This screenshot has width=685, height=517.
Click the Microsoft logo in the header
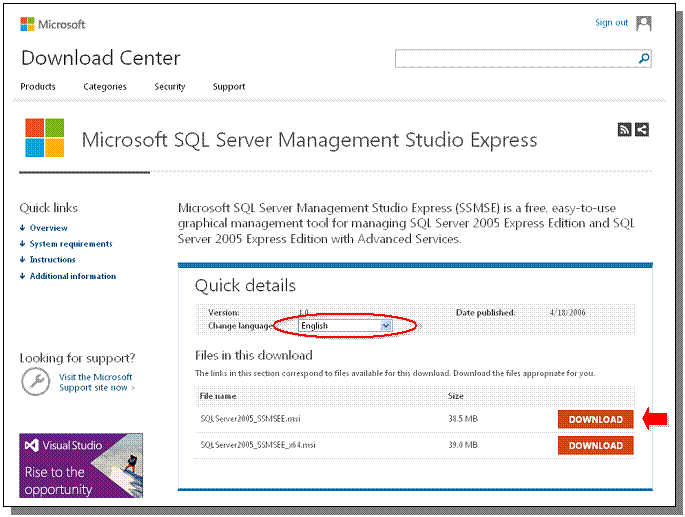pos(53,24)
